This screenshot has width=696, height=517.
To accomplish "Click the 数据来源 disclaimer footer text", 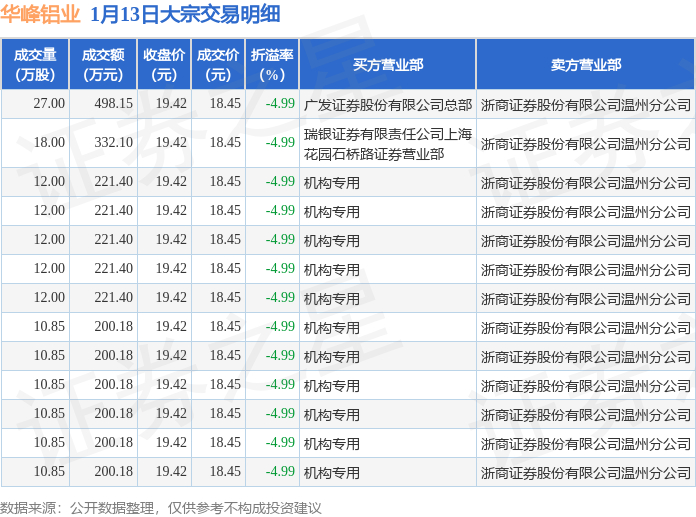I will pos(160,508).
